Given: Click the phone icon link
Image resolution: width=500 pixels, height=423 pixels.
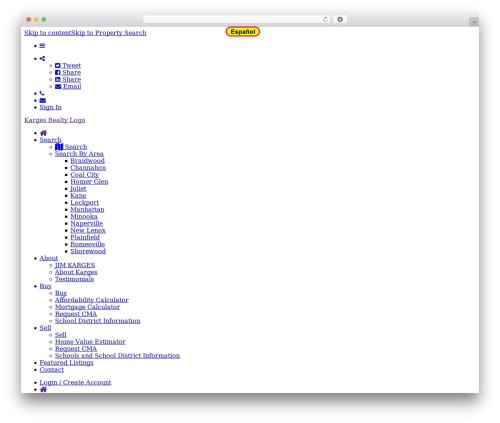Looking at the screenshot, I should point(42,93).
